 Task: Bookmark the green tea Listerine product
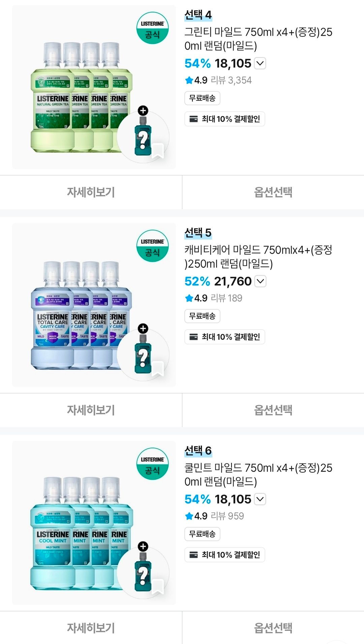158,151
